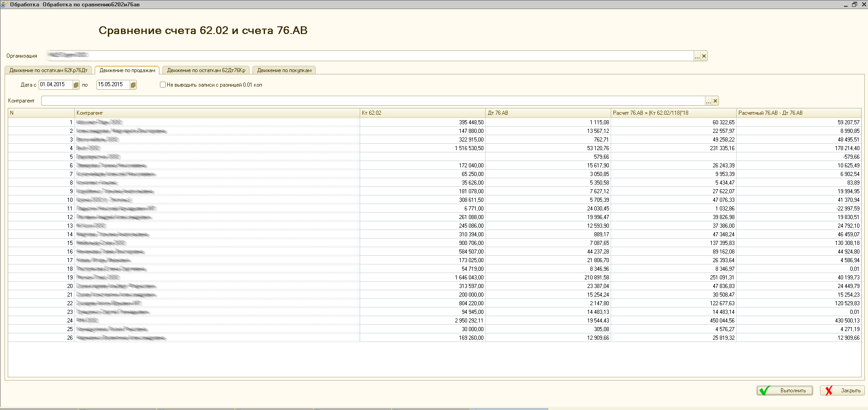868x410 pixels.
Task: Select cell 44 237,28 in row 16
Action: pyautogui.click(x=548, y=252)
